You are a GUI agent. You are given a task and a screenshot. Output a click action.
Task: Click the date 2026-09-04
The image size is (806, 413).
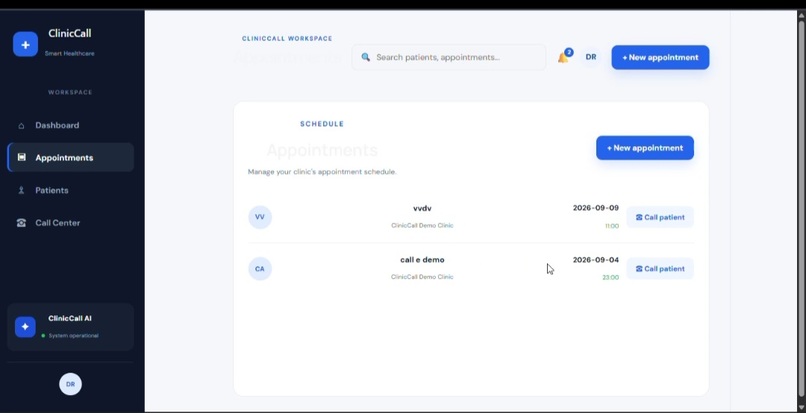click(596, 260)
